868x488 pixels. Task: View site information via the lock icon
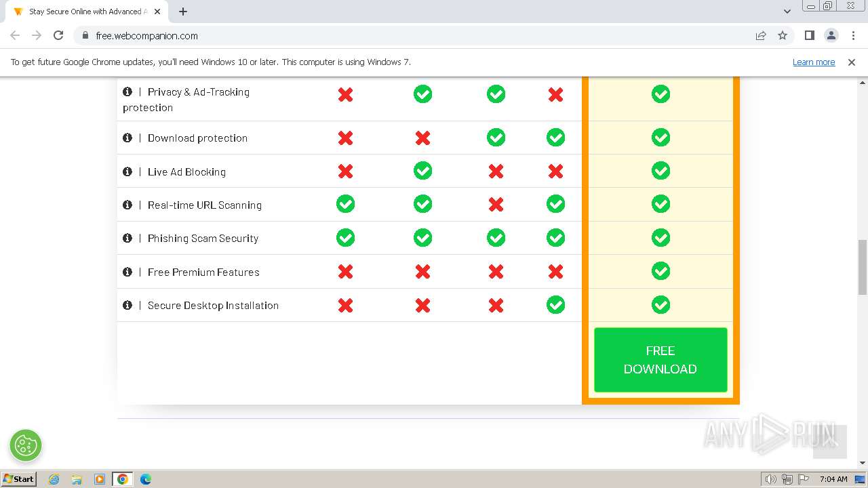point(85,35)
